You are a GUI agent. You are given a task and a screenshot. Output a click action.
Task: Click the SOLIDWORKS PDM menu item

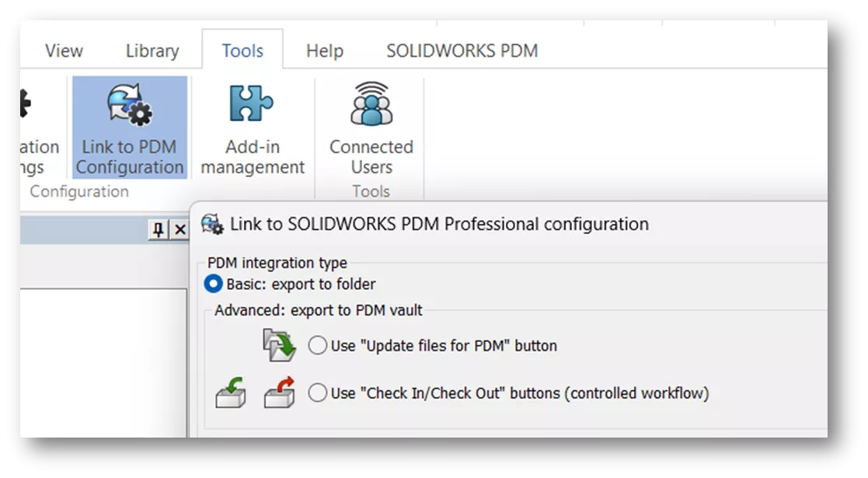click(x=461, y=51)
